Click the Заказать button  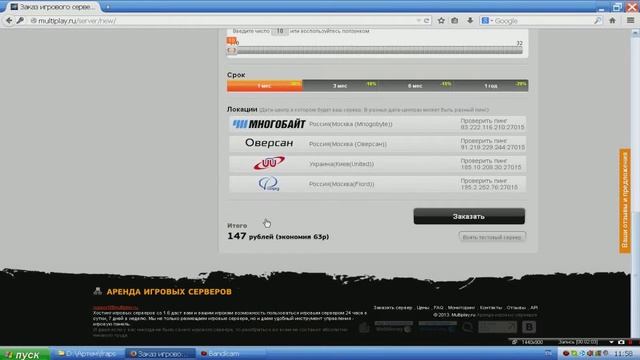[469, 216]
